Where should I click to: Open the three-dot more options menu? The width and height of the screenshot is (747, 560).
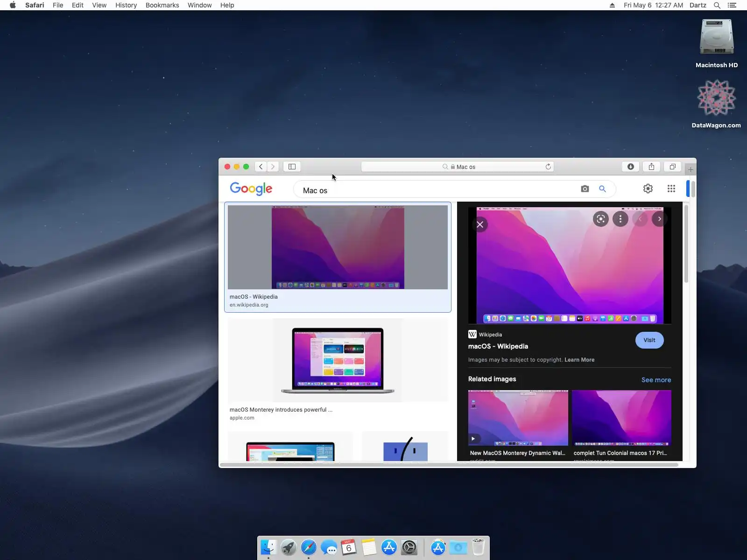click(x=620, y=219)
